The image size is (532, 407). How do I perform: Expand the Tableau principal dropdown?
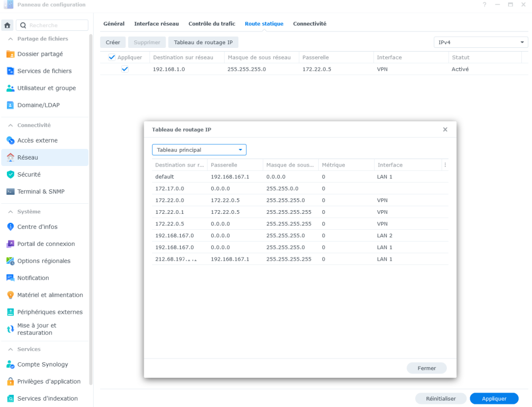199,150
